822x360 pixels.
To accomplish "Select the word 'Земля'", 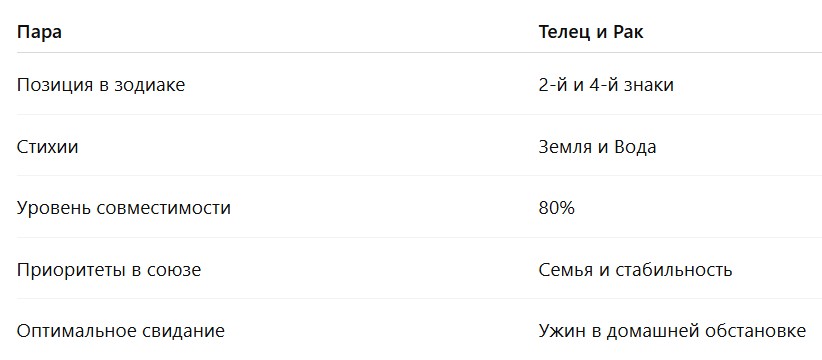I will (x=562, y=147).
